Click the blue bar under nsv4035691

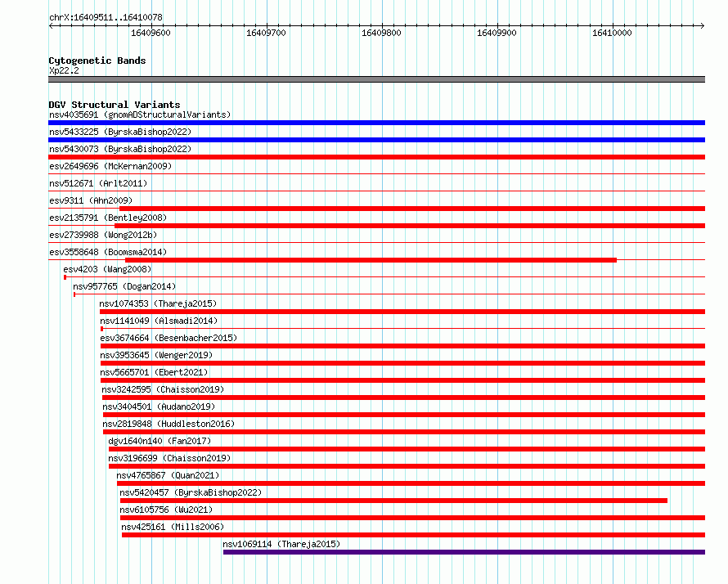coord(376,123)
